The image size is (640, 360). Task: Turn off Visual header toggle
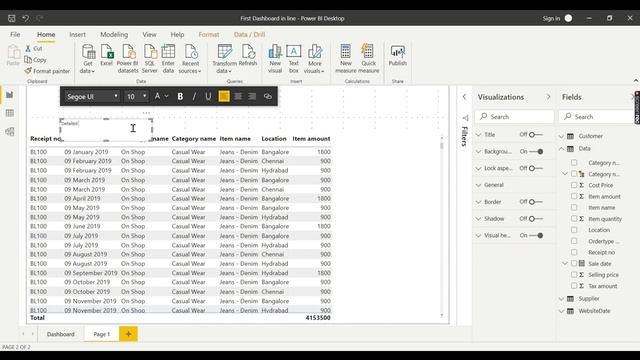[536, 236]
